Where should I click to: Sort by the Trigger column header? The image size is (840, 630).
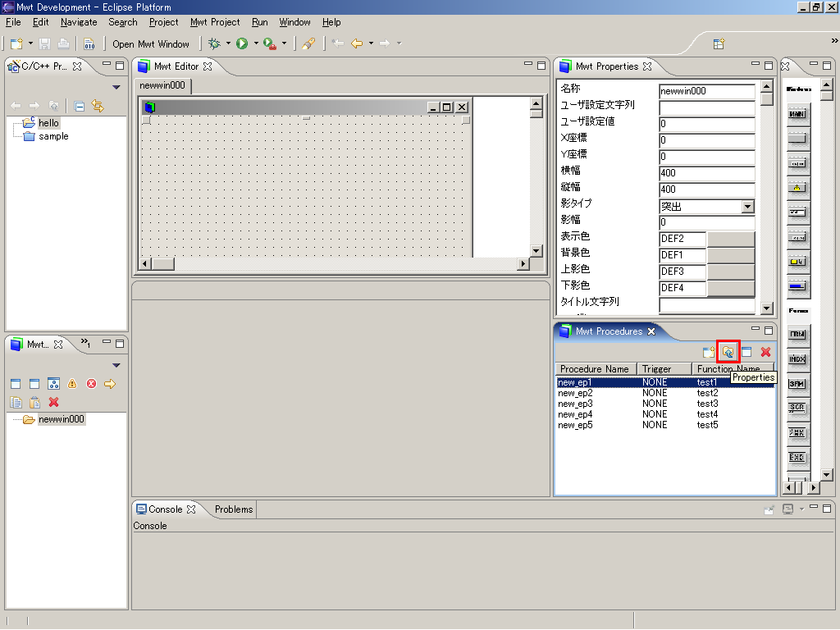click(664, 369)
